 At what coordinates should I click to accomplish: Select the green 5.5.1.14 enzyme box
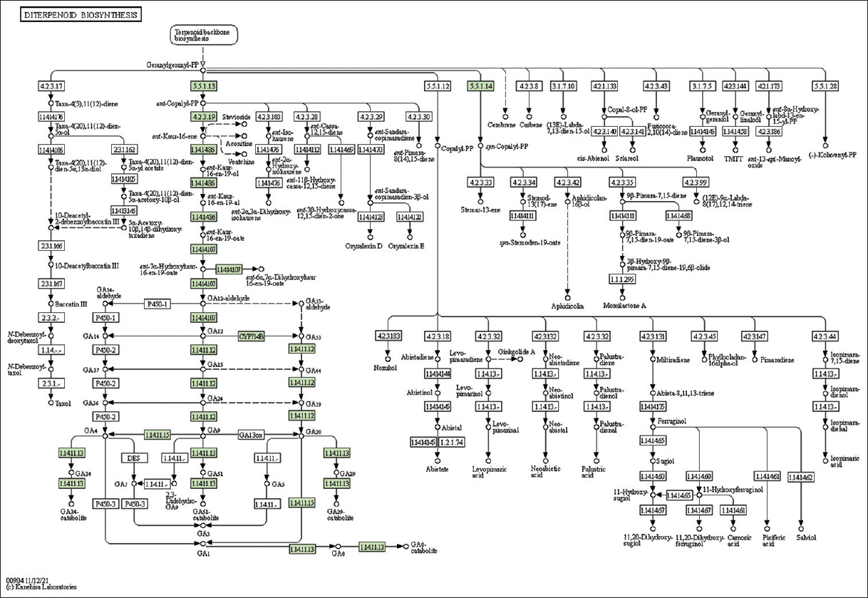tap(480, 86)
